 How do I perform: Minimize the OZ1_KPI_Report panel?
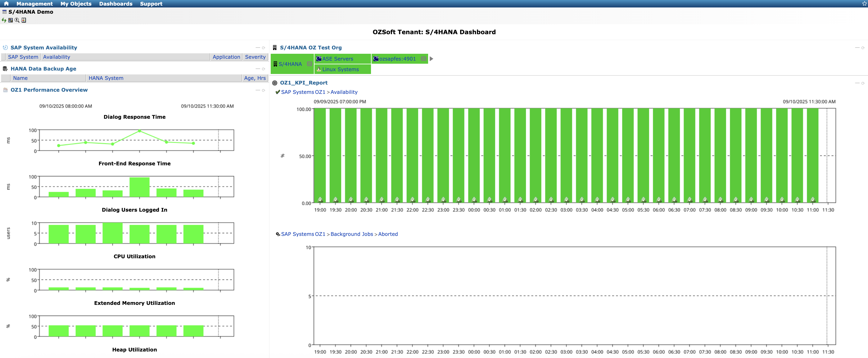(x=857, y=83)
